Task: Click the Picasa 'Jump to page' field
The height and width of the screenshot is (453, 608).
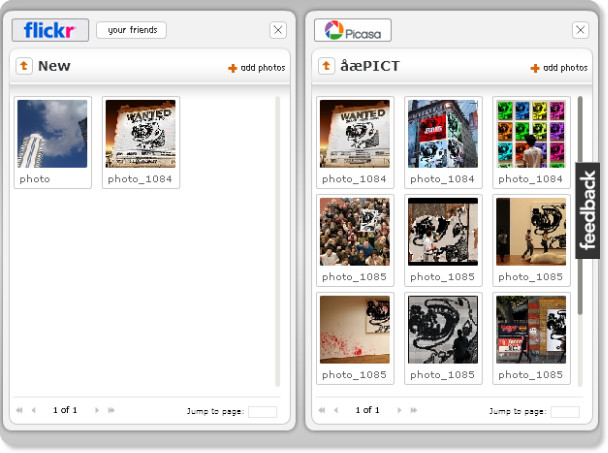Action: coord(565,412)
